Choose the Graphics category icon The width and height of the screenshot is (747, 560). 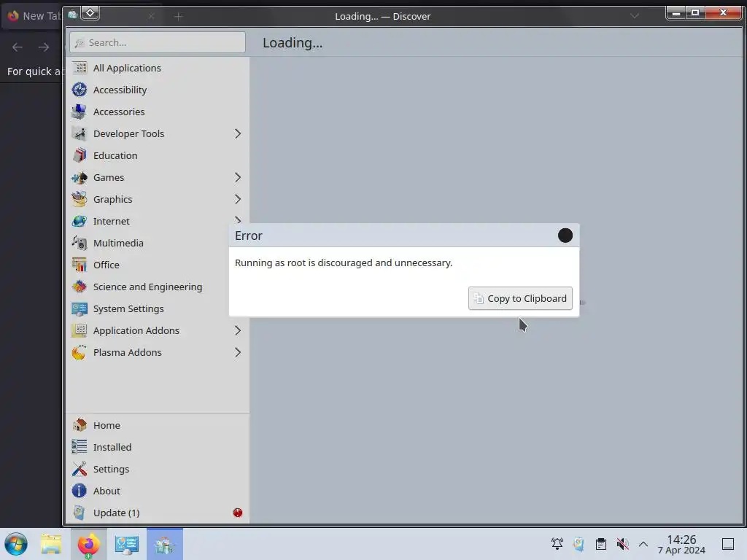pyautogui.click(x=79, y=199)
